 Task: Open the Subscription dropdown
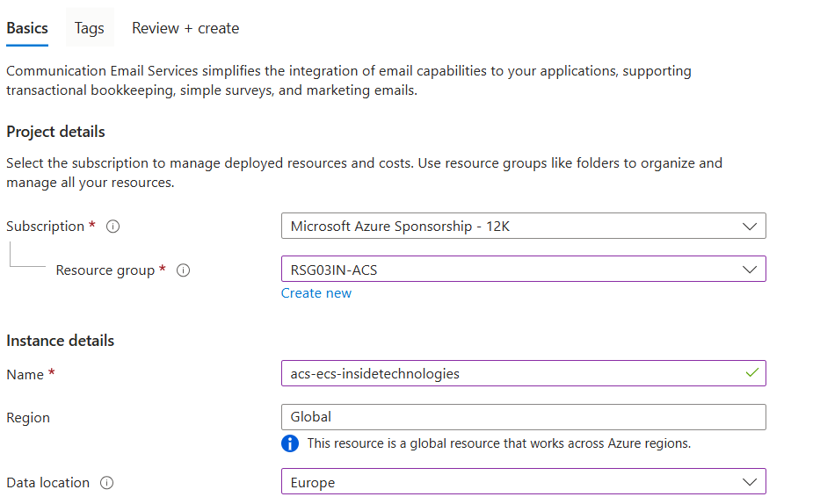pos(523,227)
